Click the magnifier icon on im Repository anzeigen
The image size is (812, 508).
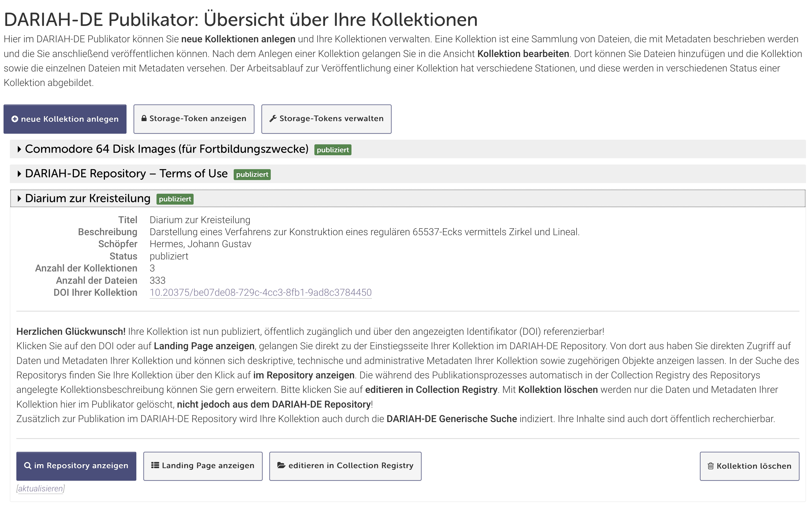click(x=28, y=466)
